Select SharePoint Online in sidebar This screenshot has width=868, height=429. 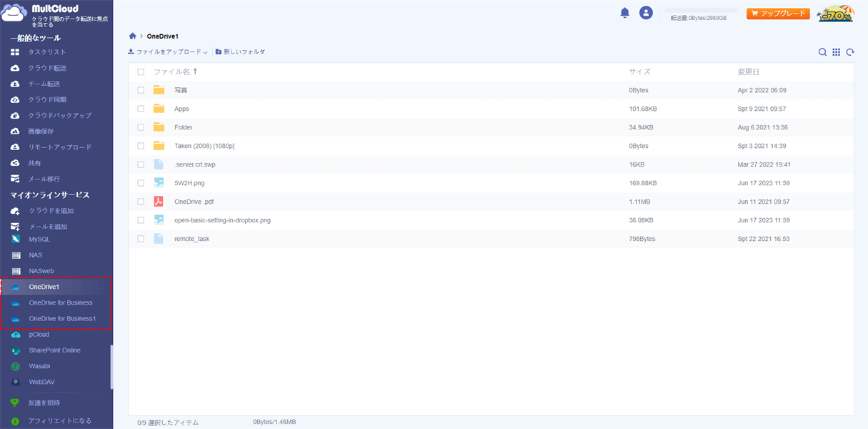(x=56, y=350)
